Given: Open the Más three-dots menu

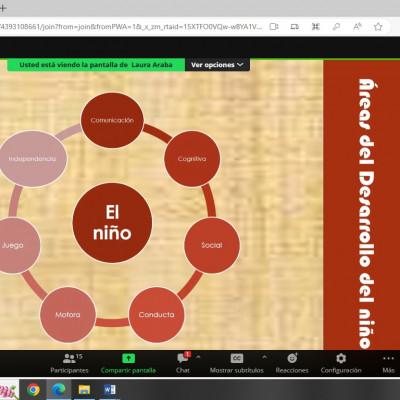Looking at the screenshot, I should coord(388,363).
